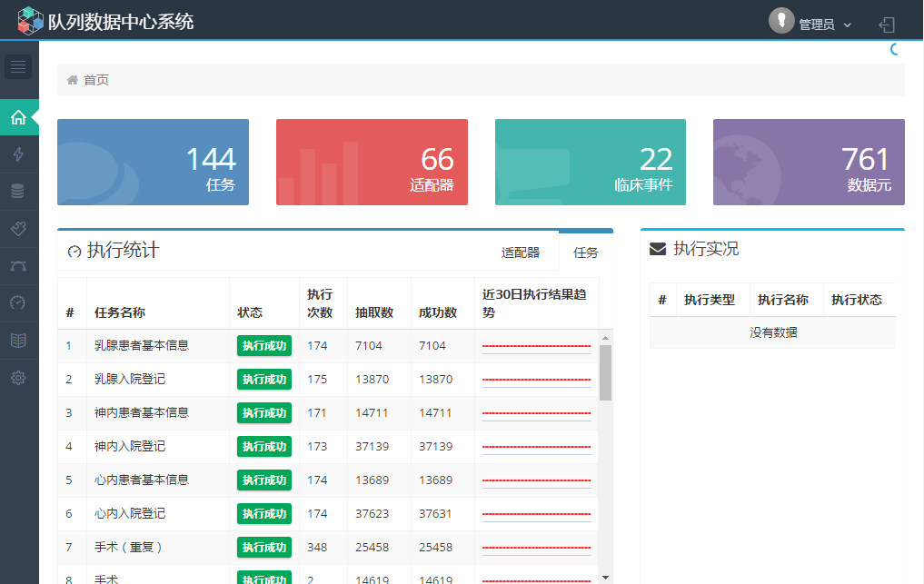Click the table scrollbar down arrow
This screenshot has width=924, height=584.
tap(606, 577)
